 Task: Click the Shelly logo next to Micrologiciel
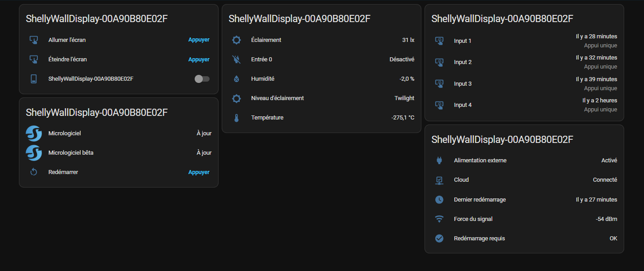pyautogui.click(x=33, y=133)
